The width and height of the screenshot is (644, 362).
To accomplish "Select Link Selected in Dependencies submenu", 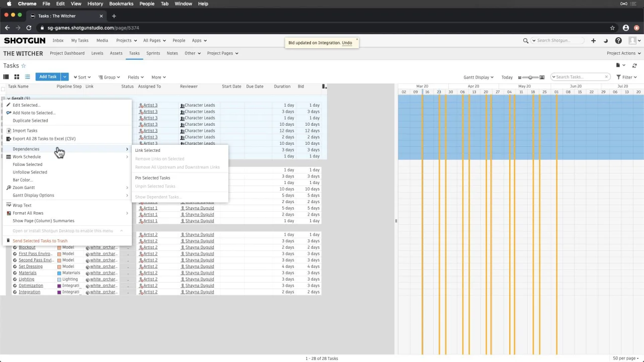I will (147, 150).
